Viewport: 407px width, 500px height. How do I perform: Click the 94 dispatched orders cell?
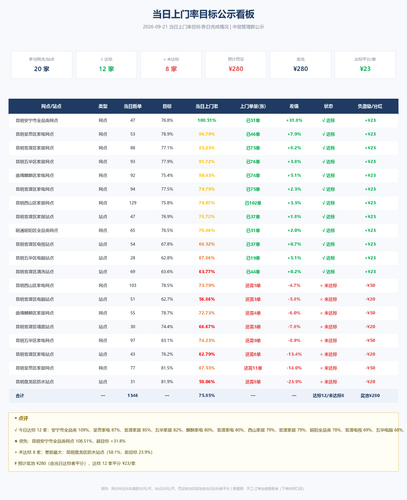coord(133,189)
